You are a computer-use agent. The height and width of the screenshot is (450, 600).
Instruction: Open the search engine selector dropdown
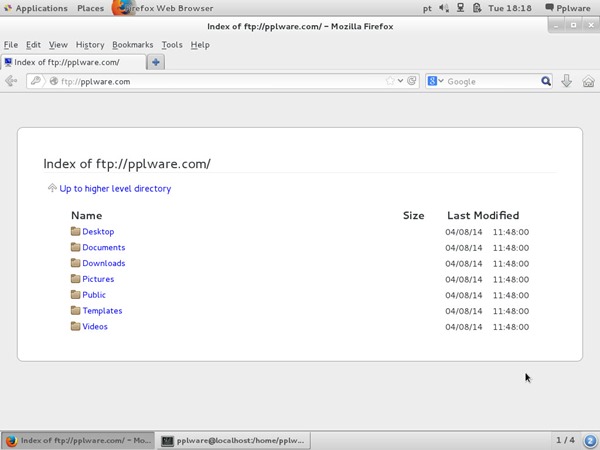[441, 81]
